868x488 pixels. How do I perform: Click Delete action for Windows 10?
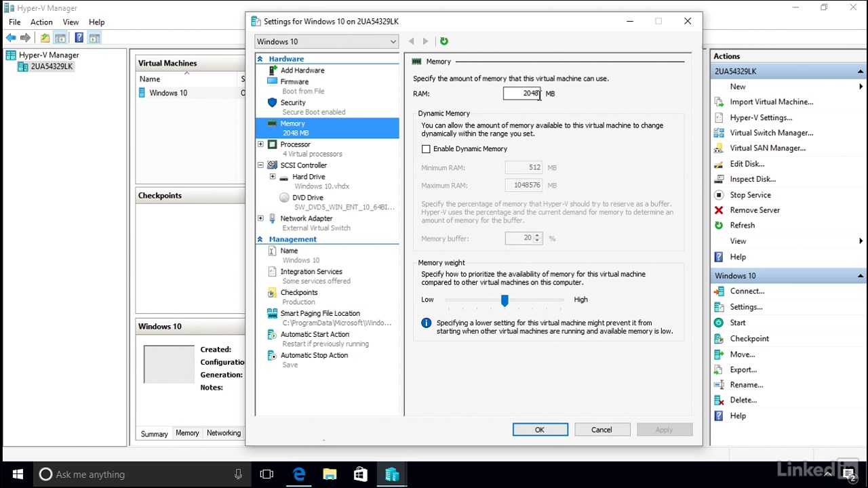pyautogui.click(x=743, y=401)
